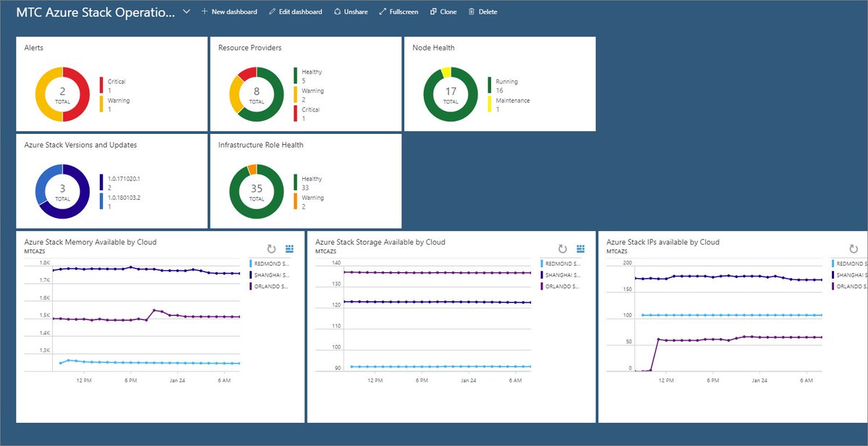
Task: Click the 17 total count in Node Health
Action: [x=451, y=92]
